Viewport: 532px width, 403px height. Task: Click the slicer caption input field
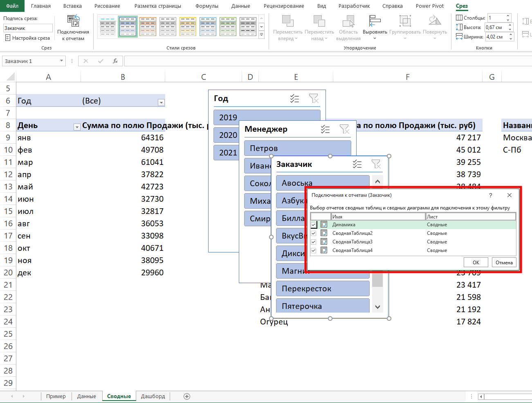(x=28, y=28)
